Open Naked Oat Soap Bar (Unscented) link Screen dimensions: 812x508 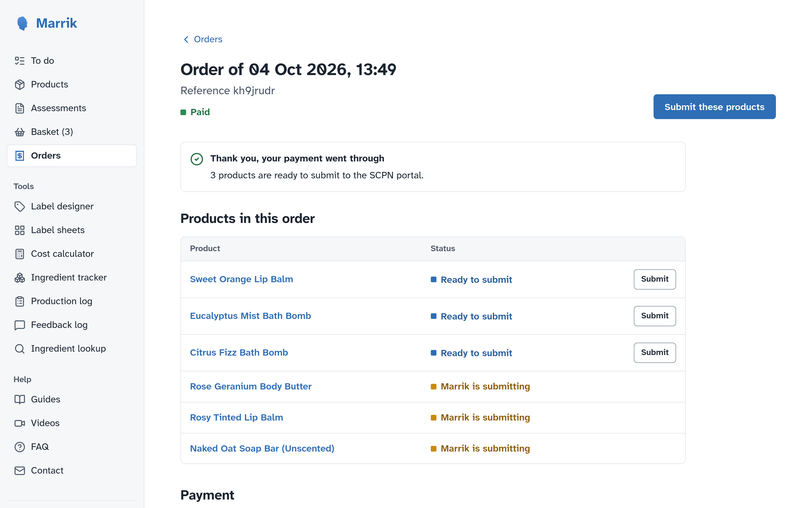point(262,448)
